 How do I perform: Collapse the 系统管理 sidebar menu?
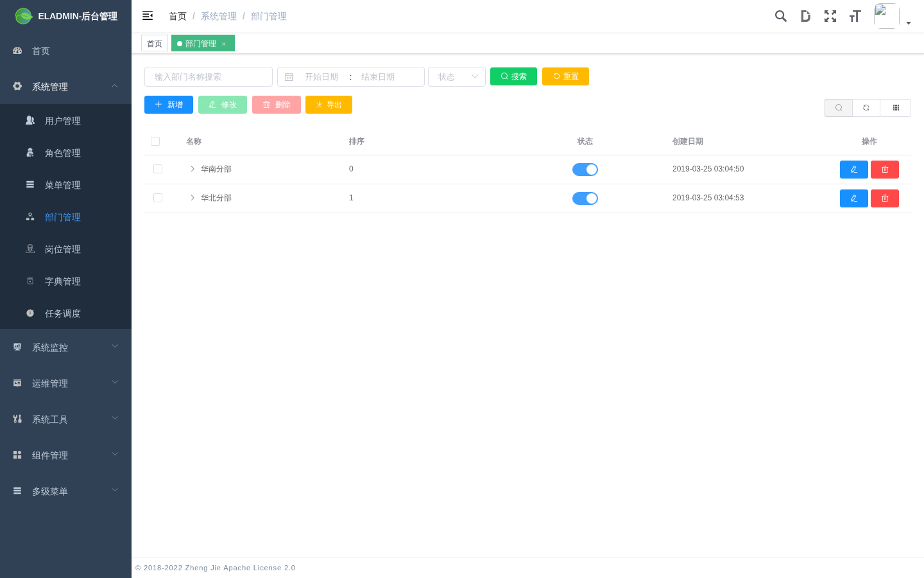65,86
